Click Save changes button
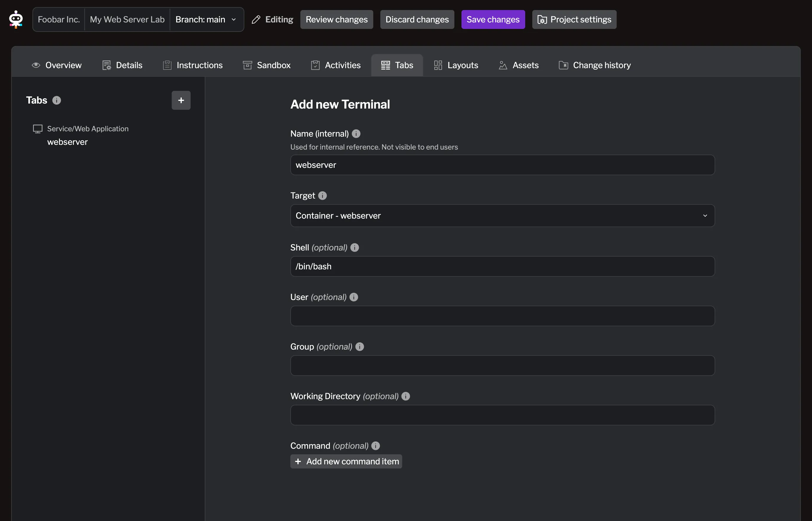 point(493,20)
